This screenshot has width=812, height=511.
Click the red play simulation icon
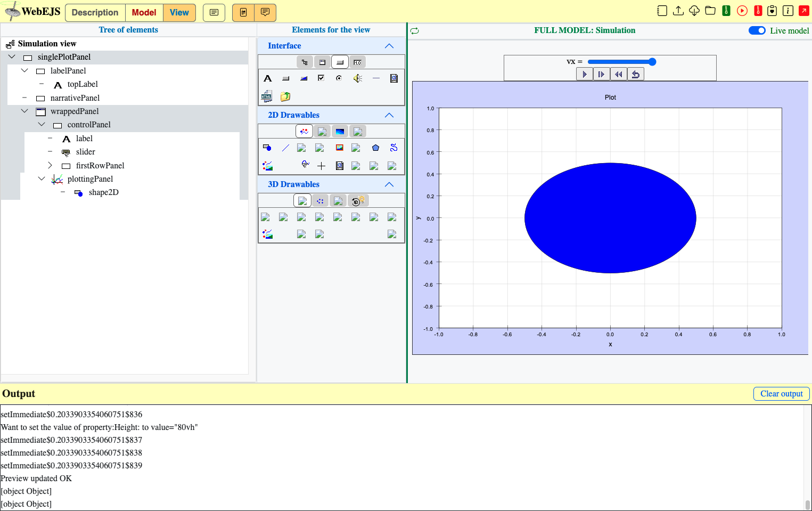coord(742,11)
